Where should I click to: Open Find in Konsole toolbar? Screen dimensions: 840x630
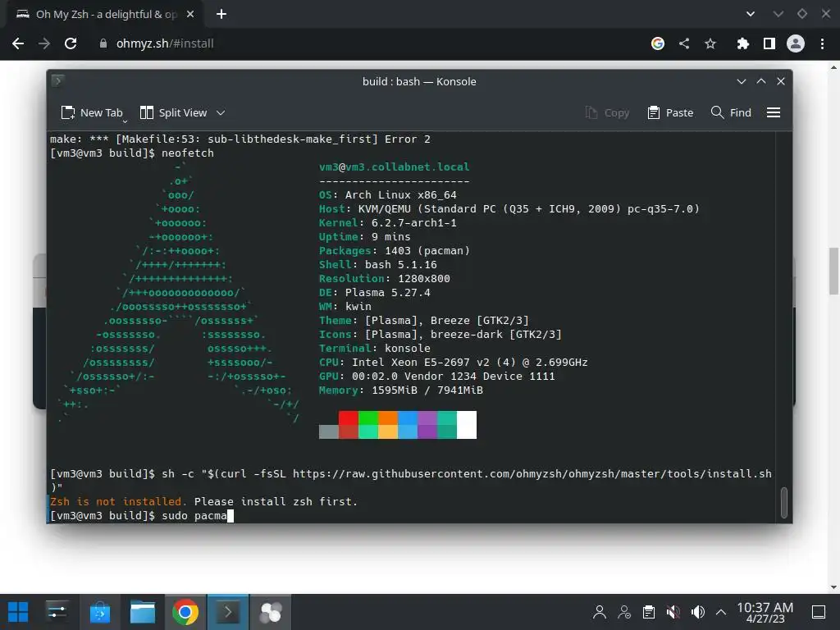(731, 112)
